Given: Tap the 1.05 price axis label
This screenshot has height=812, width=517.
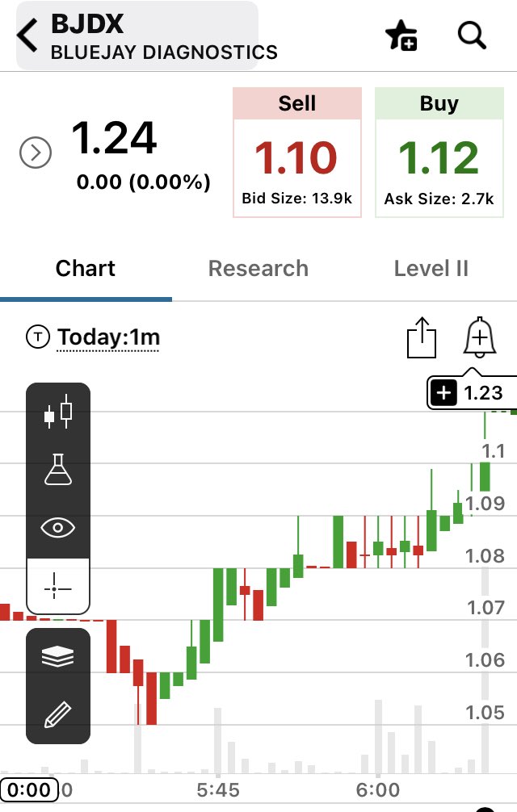Looking at the screenshot, I should coord(485,713).
